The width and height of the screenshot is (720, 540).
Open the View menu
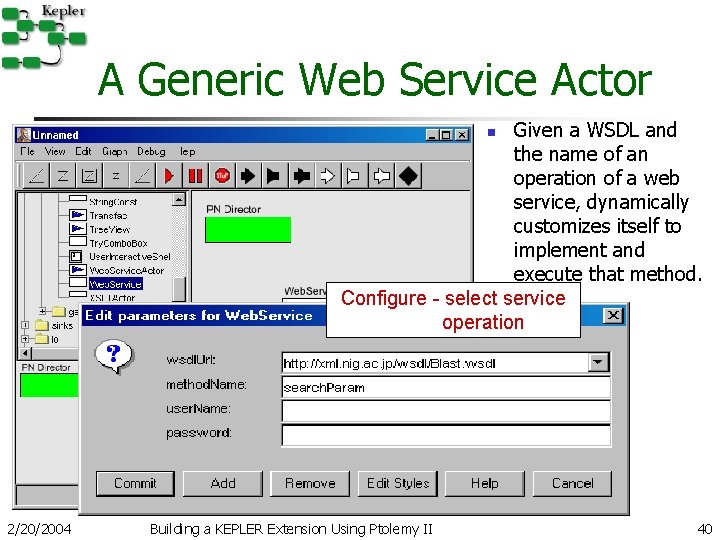(x=55, y=151)
